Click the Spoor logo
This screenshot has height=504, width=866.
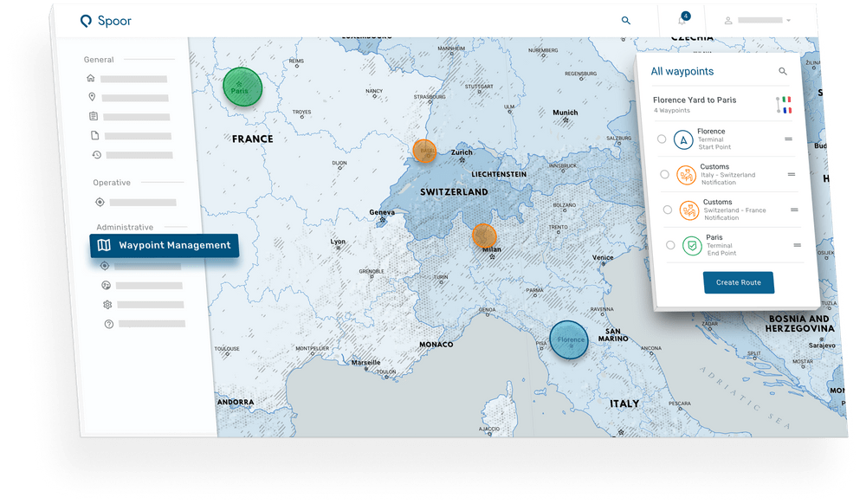coord(106,21)
